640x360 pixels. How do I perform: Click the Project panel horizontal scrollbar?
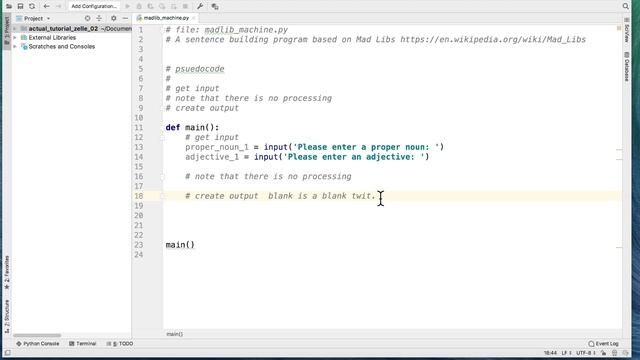click(37, 336)
